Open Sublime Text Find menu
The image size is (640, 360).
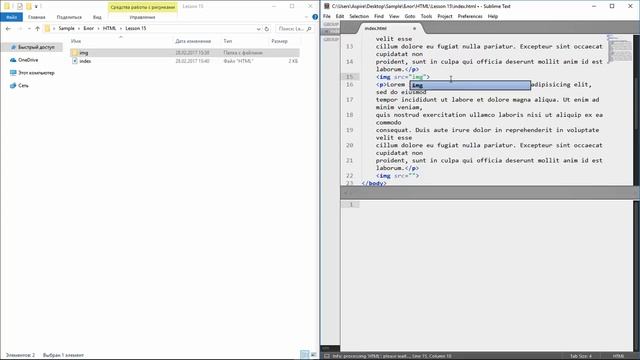tap(379, 16)
